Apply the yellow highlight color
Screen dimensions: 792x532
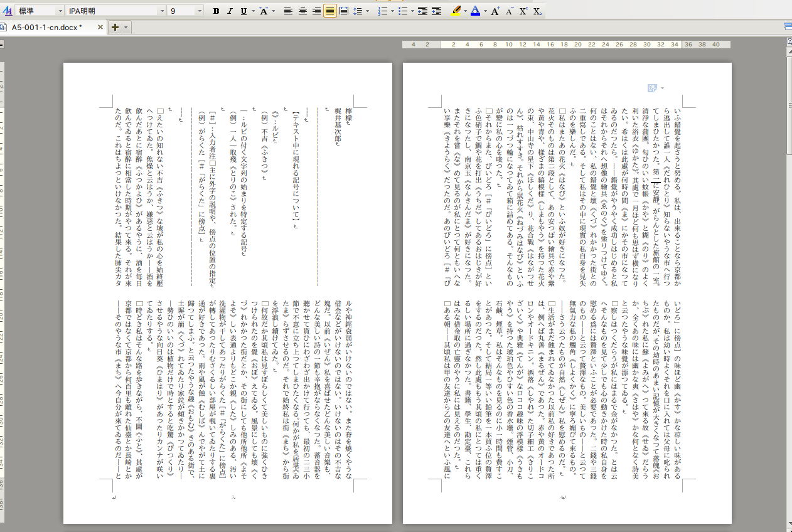(456, 11)
